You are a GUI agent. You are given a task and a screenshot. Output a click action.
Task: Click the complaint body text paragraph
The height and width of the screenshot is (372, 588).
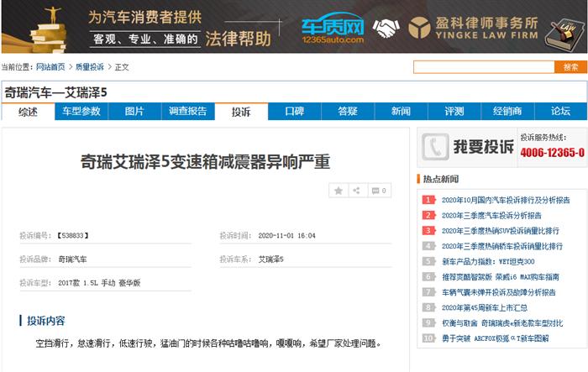(x=208, y=343)
